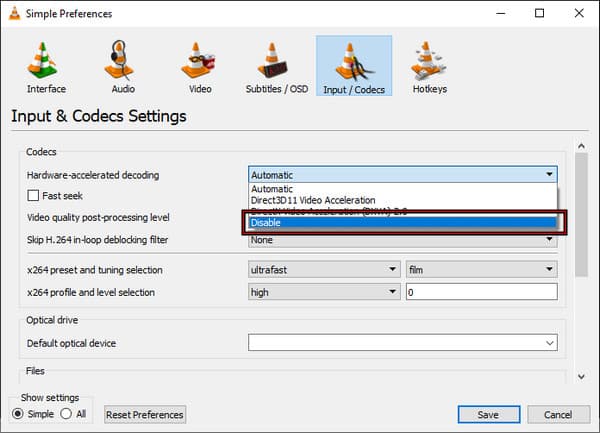The image size is (600, 433).
Task: Select the All show settings radio
Action: click(66, 413)
